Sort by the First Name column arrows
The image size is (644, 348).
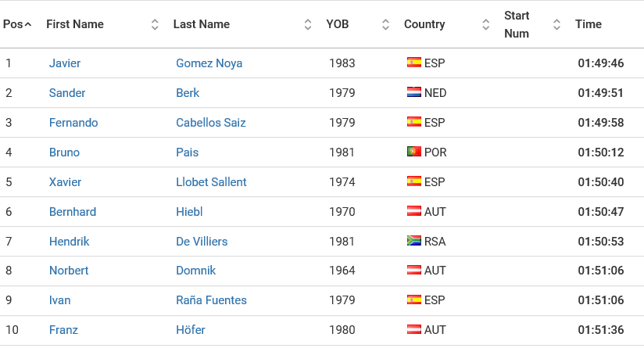(155, 25)
